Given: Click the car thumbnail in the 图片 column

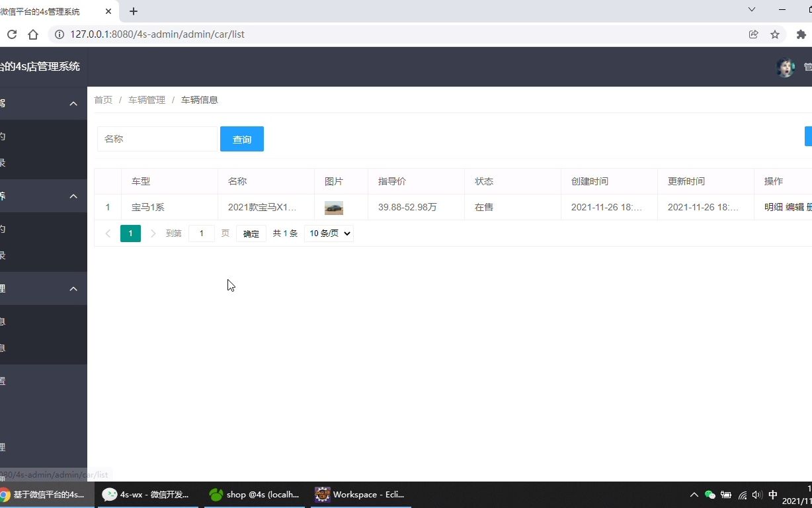Looking at the screenshot, I should [x=334, y=207].
